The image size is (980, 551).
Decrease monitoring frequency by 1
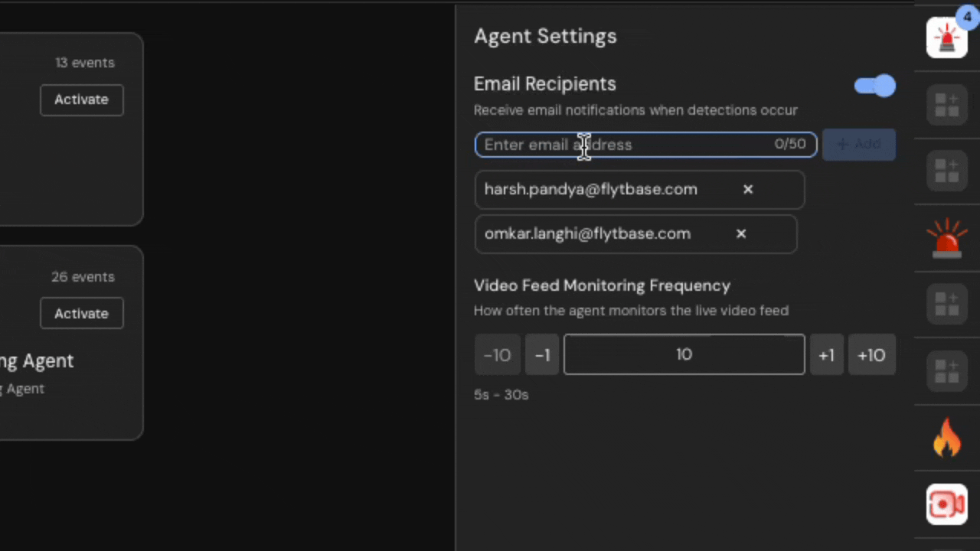point(542,355)
